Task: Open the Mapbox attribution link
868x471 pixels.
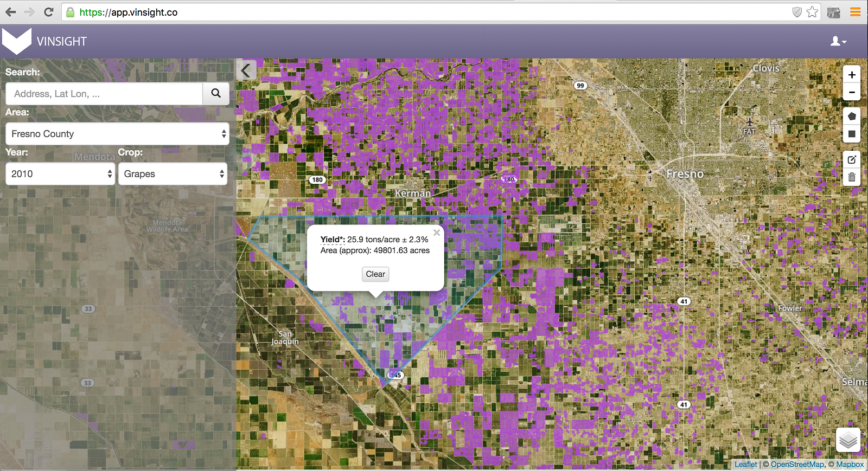Action: [850, 464]
